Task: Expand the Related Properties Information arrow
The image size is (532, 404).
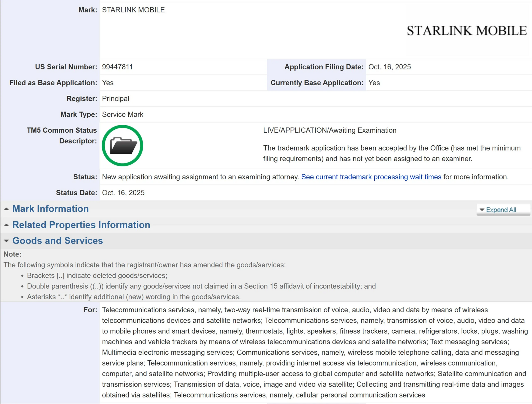Action: [x=6, y=225]
